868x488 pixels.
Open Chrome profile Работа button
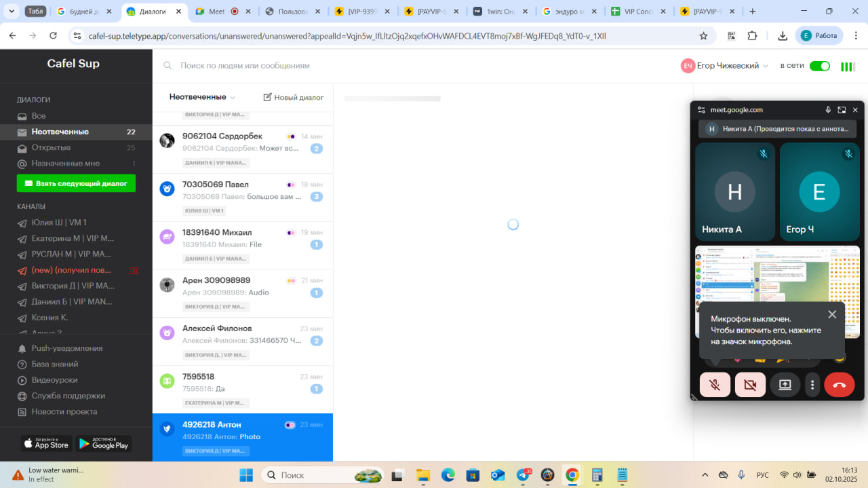pyautogui.click(x=819, y=35)
